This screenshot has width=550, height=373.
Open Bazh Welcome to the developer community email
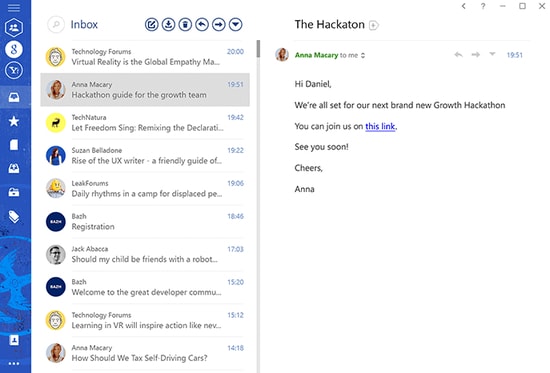[x=145, y=287]
